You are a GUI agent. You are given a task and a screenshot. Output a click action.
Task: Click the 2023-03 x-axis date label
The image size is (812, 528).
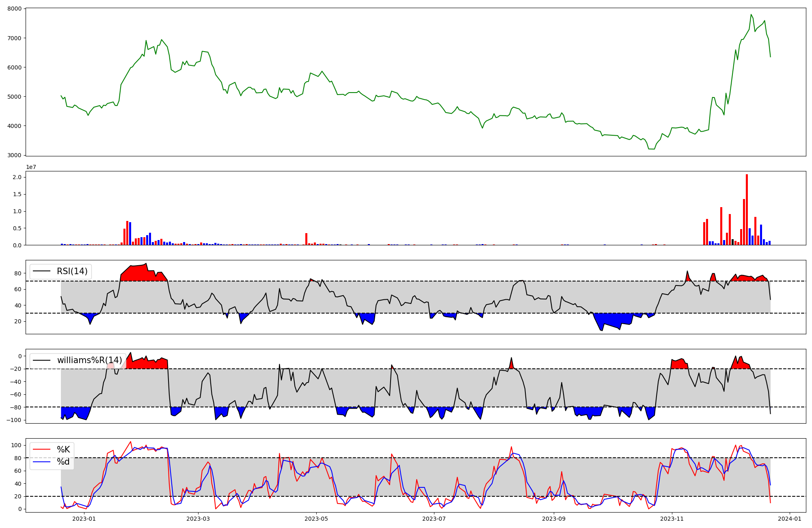pyautogui.click(x=198, y=519)
